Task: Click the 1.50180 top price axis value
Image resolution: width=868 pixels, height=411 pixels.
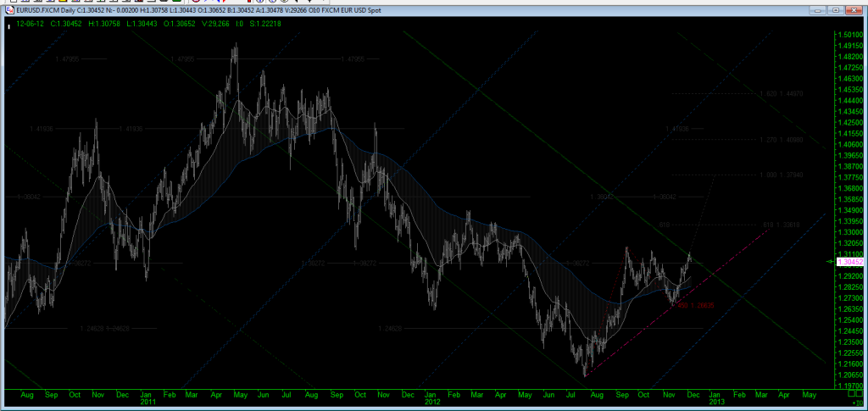Action: (849, 35)
